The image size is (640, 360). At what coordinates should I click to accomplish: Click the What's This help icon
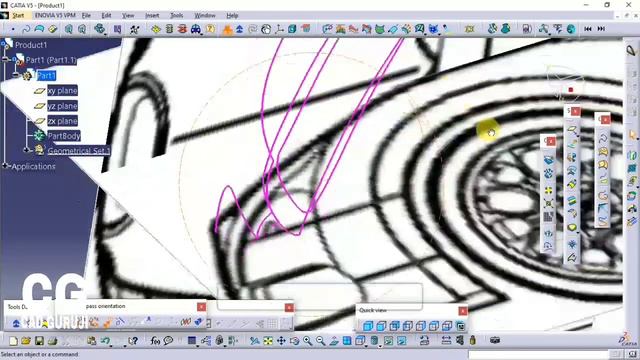(x=133, y=341)
